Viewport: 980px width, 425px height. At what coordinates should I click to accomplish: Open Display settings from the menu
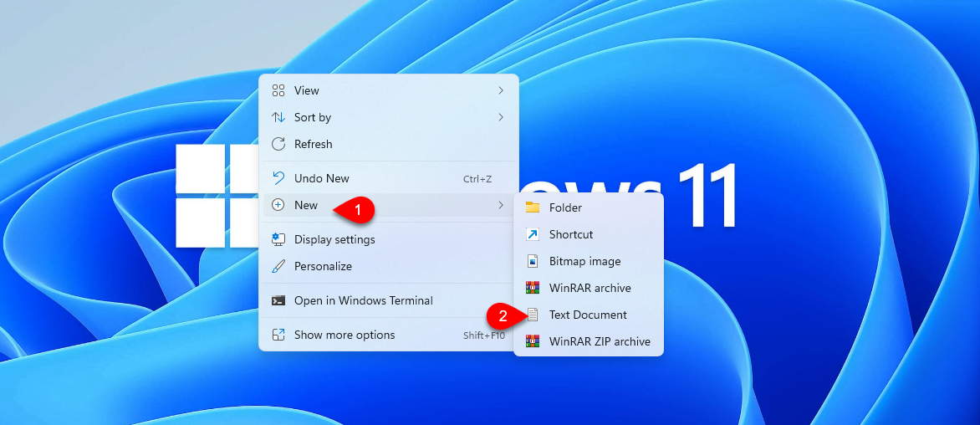tap(389, 239)
